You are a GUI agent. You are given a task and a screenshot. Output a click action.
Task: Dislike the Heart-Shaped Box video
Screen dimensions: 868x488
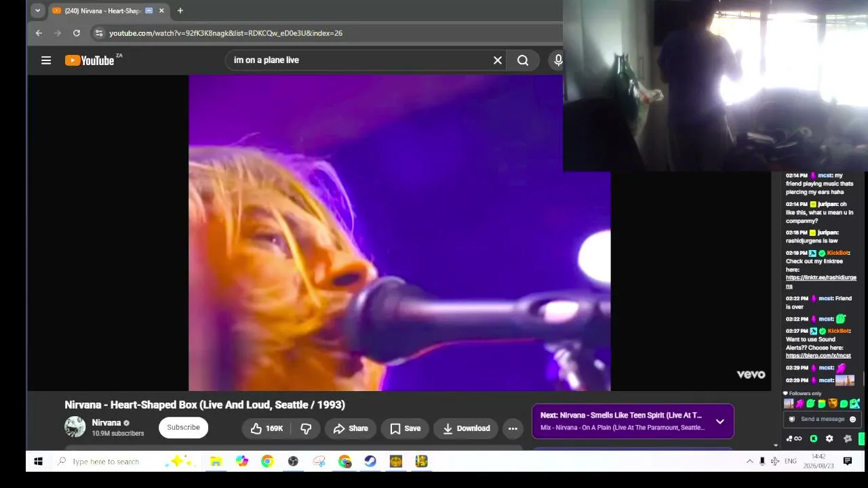click(306, 428)
